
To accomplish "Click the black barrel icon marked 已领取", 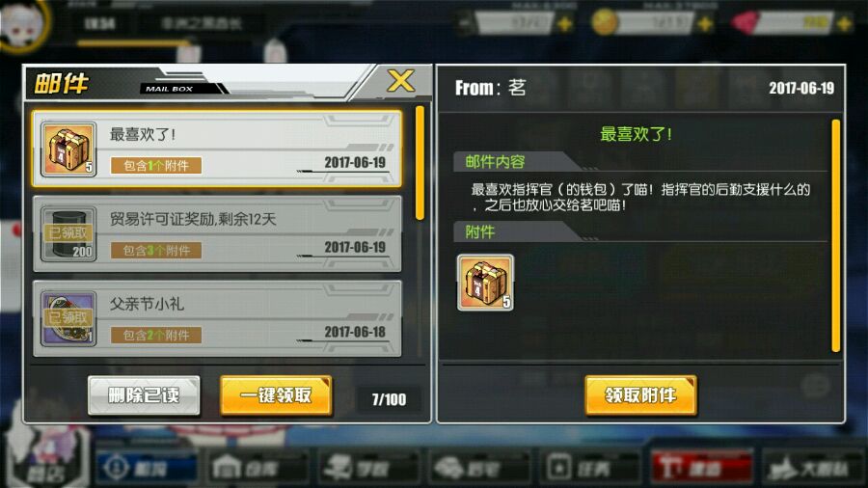I will click(x=68, y=234).
